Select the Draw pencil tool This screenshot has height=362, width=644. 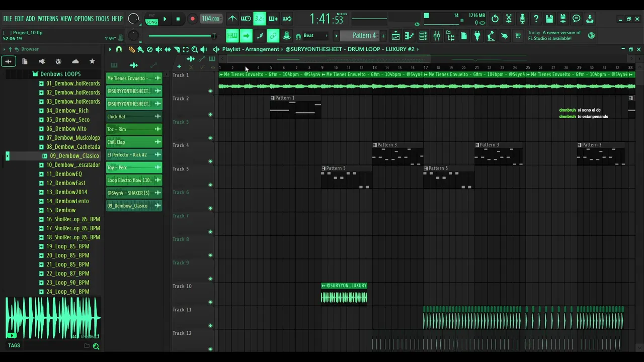tap(132, 49)
